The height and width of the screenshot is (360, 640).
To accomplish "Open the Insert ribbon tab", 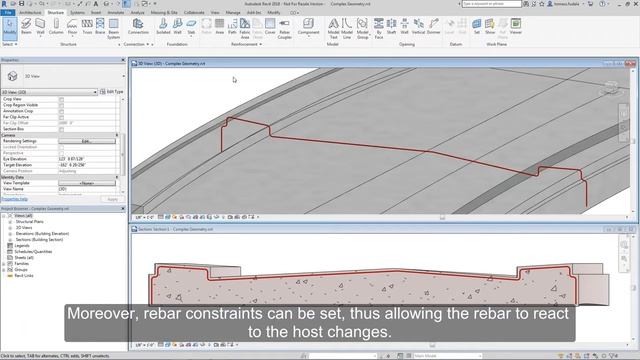I will [x=96, y=13].
